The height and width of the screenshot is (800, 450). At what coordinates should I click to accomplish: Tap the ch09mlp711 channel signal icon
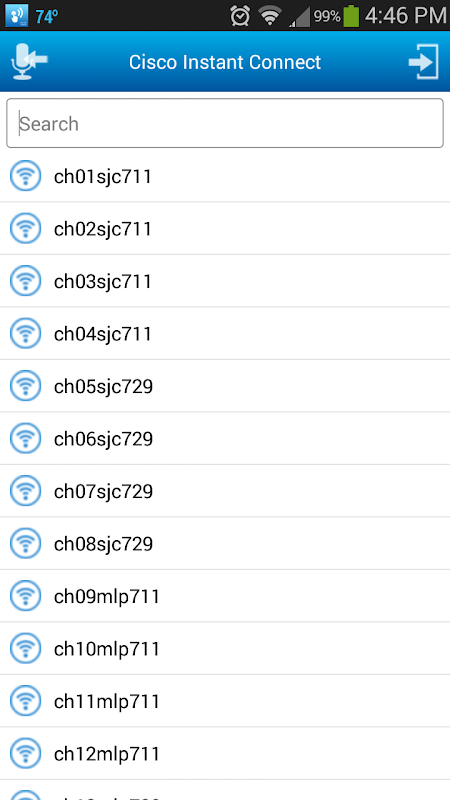click(x=26, y=596)
